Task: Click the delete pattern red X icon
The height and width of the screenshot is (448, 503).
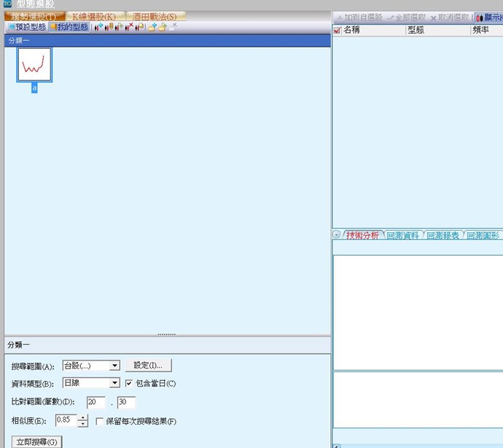Action: pos(129,27)
